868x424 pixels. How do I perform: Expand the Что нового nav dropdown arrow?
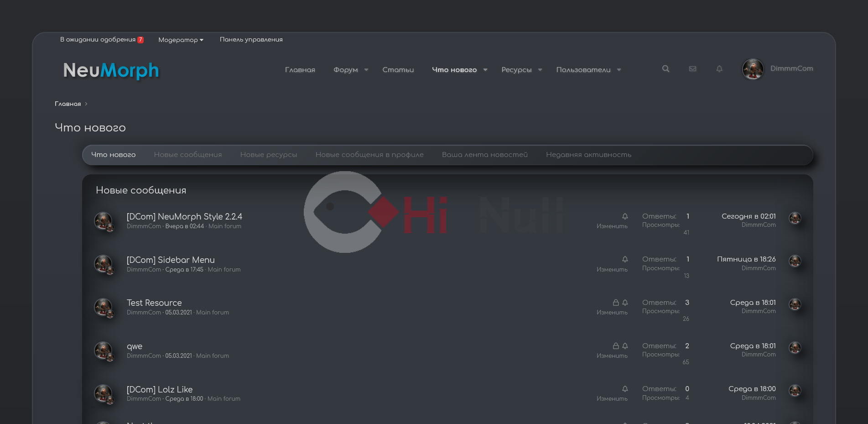485,70
